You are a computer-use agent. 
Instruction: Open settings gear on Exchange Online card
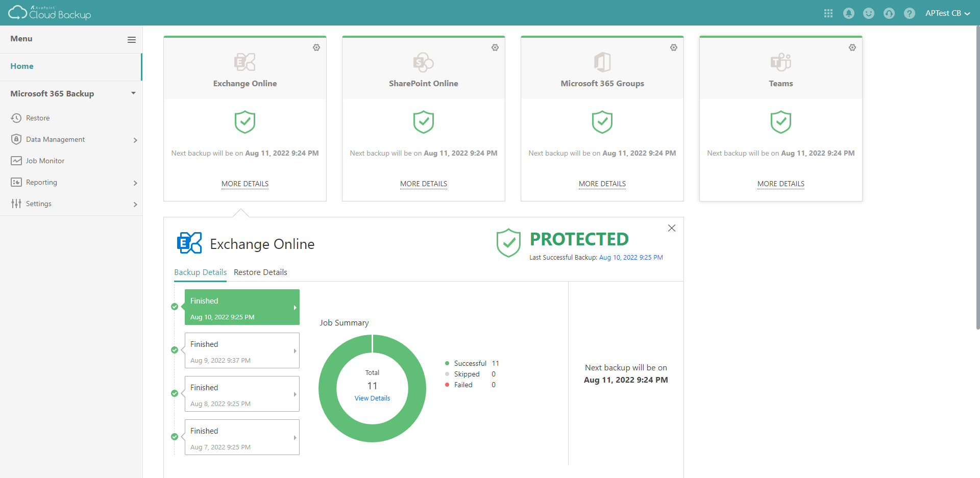pos(316,47)
